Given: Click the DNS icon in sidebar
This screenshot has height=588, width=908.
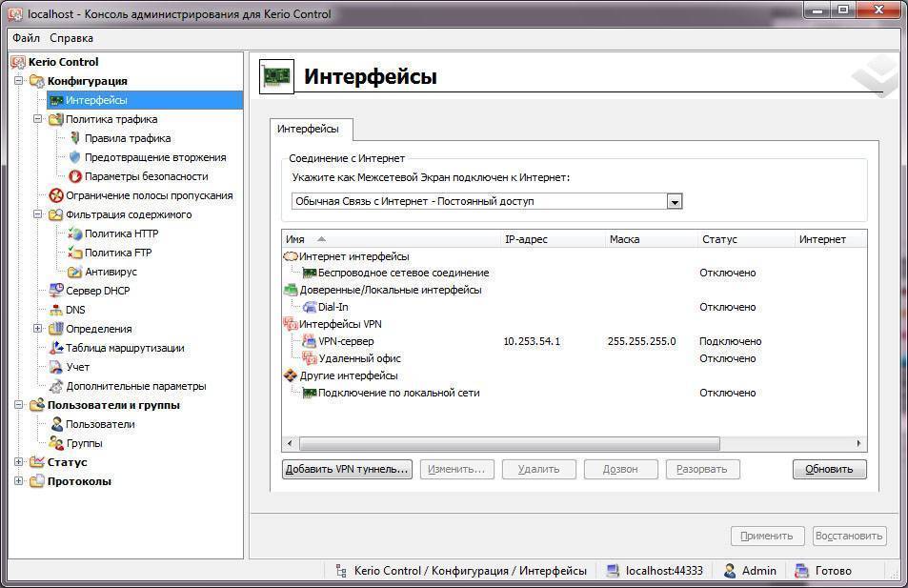Looking at the screenshot, I should coord(55,310).
